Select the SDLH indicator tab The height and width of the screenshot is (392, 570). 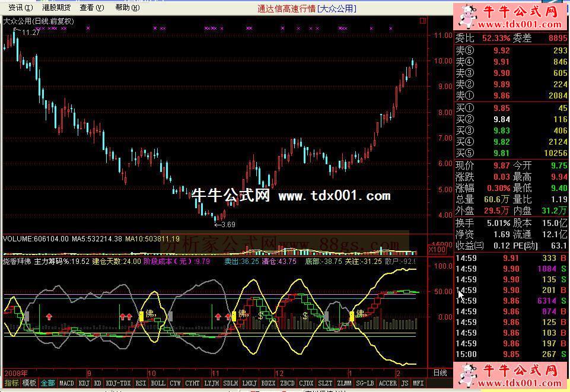(x=231, y=383)
